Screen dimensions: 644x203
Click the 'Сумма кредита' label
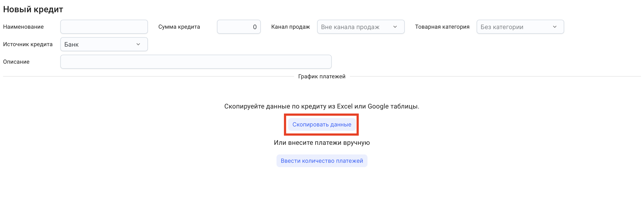pyautogui.click(x=179, y=27)
